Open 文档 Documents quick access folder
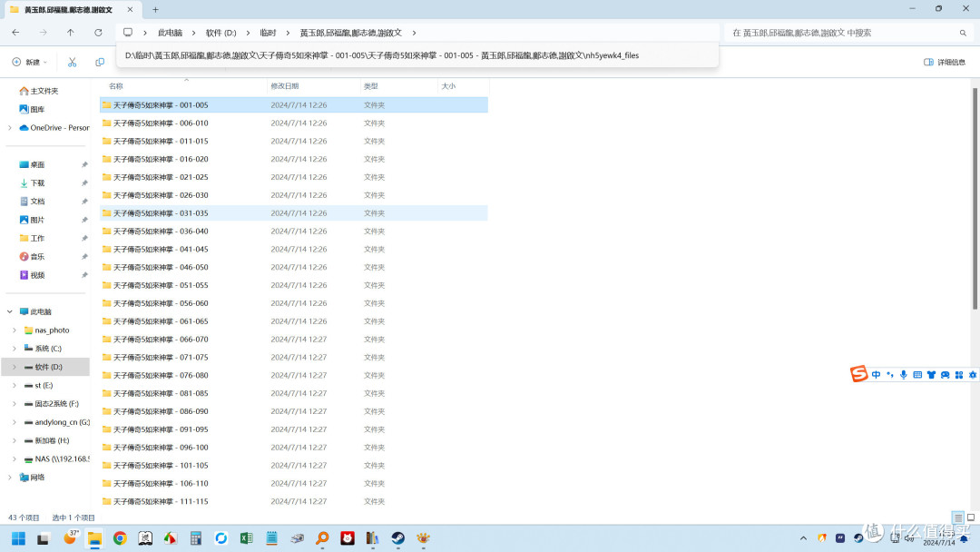Viewport: 980px width, 552px height. pos(32,202)
